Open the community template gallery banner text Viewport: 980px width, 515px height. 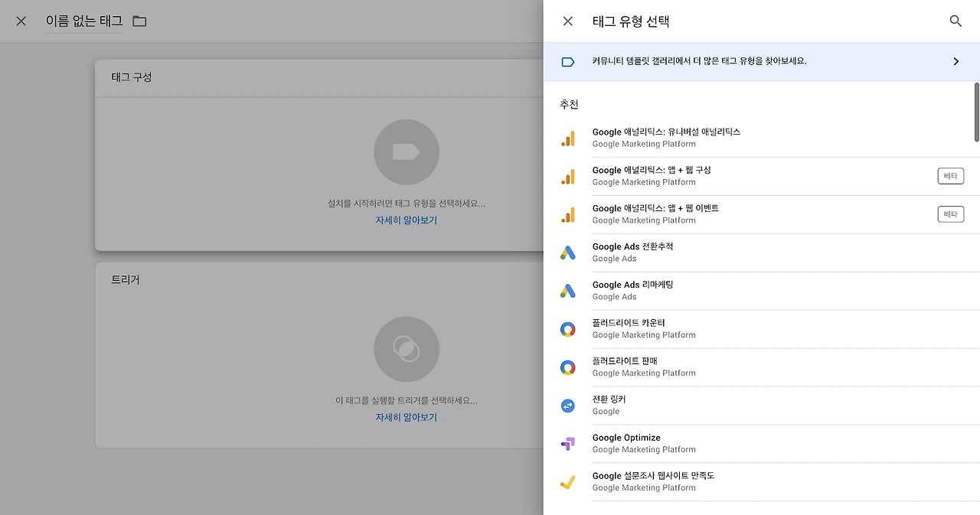pyautogui.click(x=699, y=61)
